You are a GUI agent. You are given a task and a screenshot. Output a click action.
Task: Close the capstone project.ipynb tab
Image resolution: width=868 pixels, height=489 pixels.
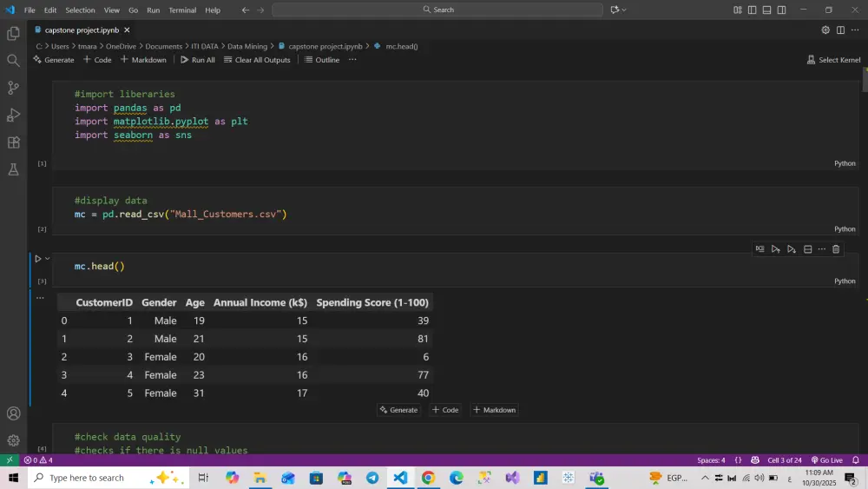pos(127,30)
